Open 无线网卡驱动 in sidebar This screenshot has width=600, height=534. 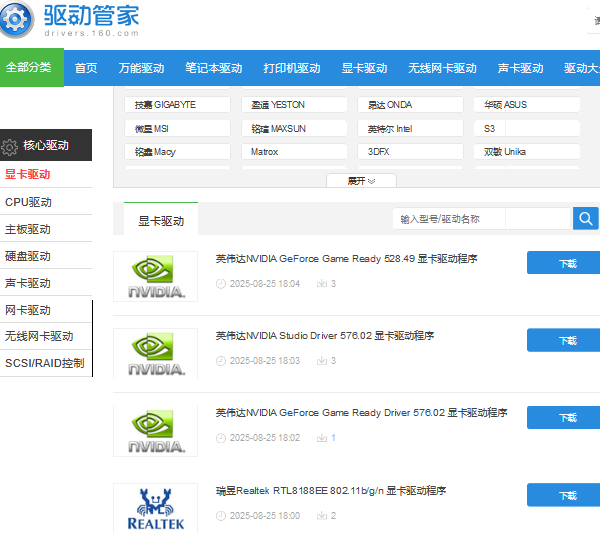[39, 337]
